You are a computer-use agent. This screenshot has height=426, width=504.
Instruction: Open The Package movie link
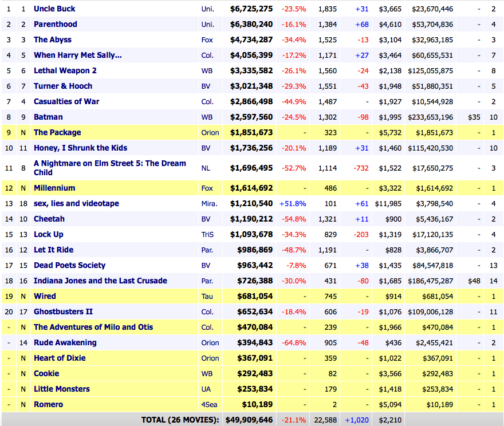coord(57,132)
